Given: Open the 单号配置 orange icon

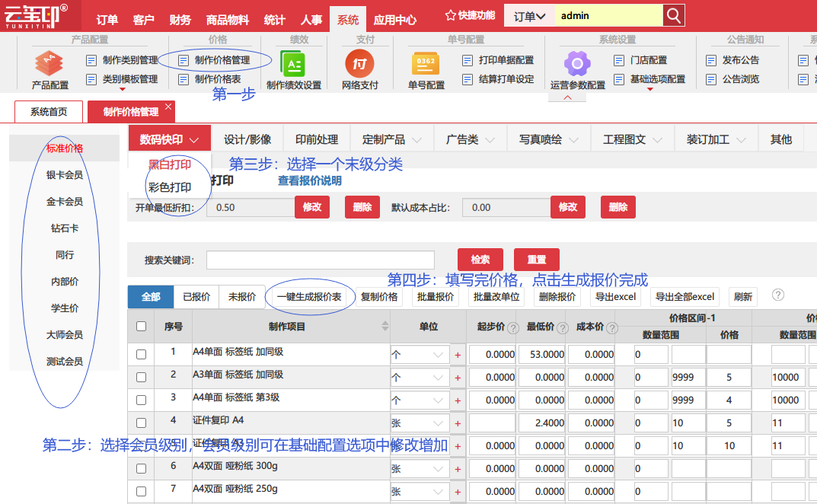Looking at the screenshot, I should click(426, 64).
